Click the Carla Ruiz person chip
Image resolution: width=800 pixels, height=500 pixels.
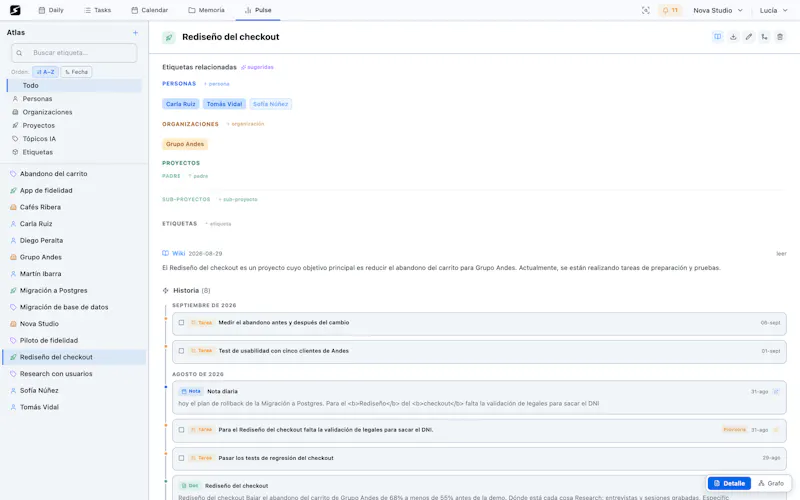click(x=181, y=104)
